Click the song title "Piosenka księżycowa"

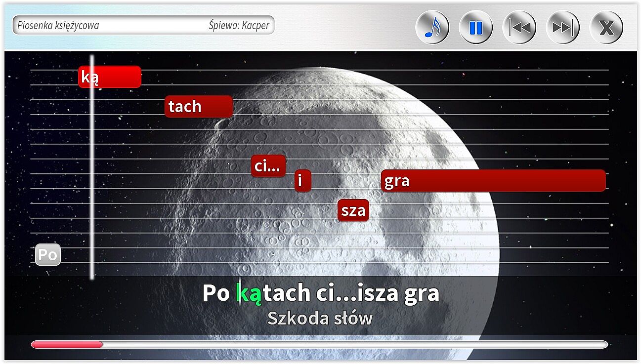pos(58,26)
